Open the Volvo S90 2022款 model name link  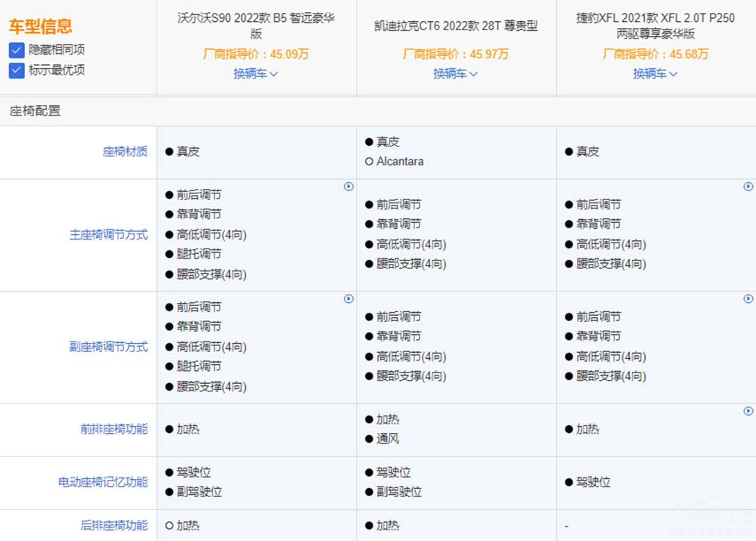(256, 24)
